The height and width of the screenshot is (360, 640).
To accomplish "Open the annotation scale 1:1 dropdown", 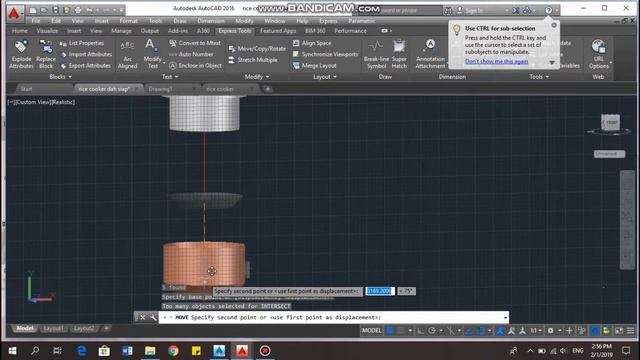I will (x=536, y=331).
